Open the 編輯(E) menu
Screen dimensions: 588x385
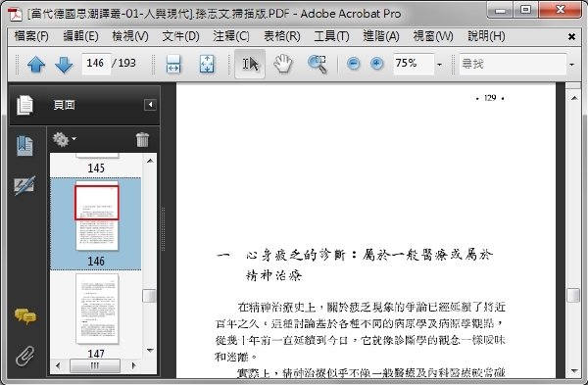(80, 36)
